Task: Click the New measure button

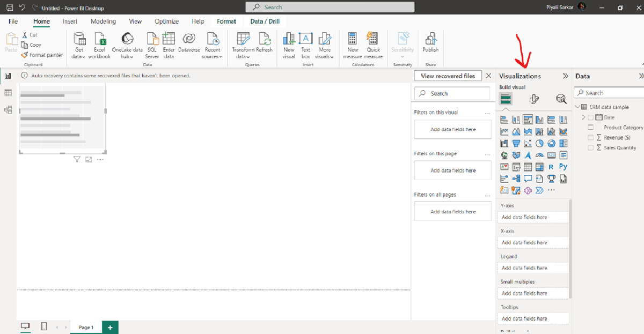Action: (353, 46)
